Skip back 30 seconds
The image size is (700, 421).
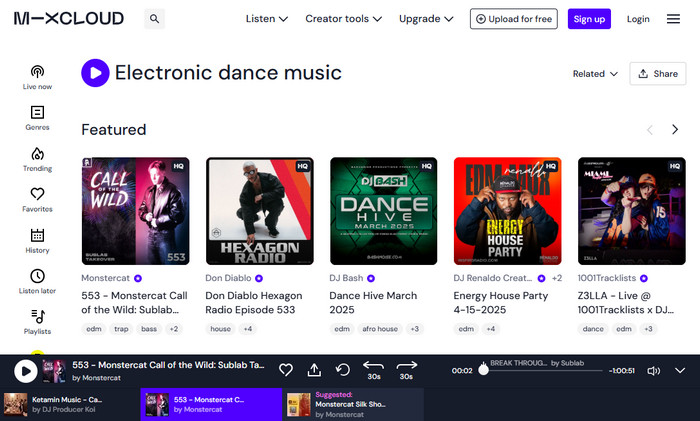[374, 370]
